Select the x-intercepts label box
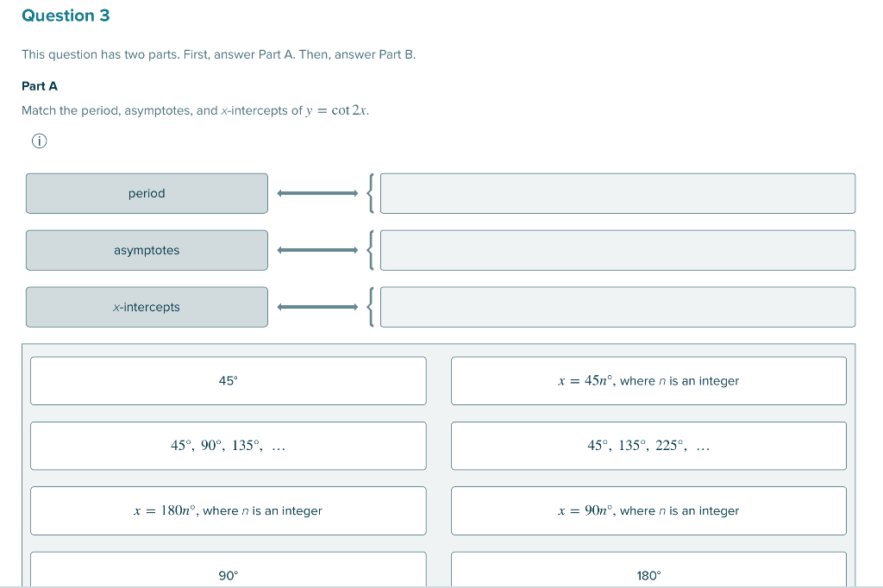The width and height of the screenshot is (883, 588). click(147, 307)
